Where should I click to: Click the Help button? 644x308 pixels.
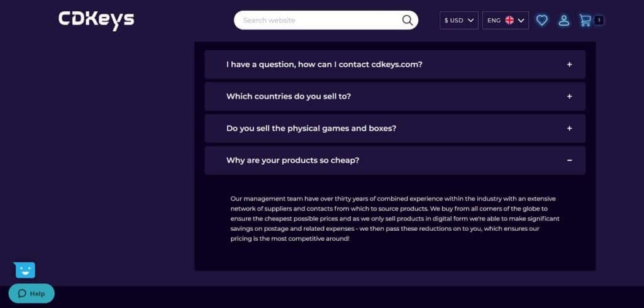31,294
